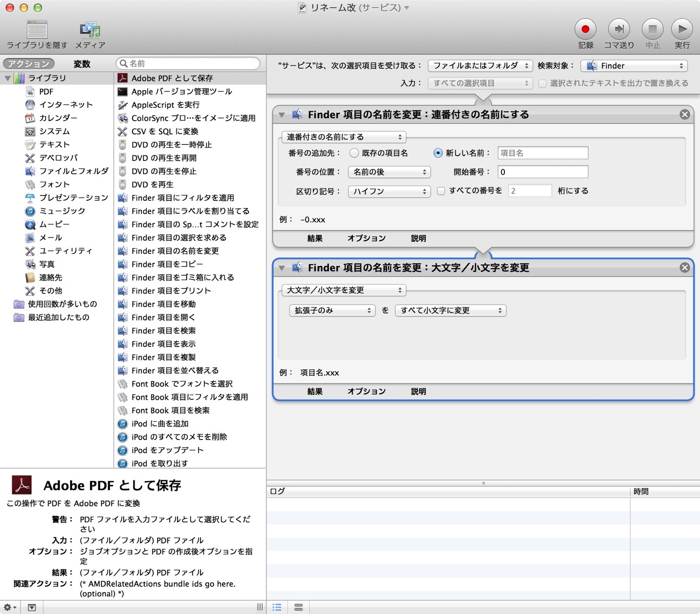Open オプション tab of the change-case action

[366, 392]
